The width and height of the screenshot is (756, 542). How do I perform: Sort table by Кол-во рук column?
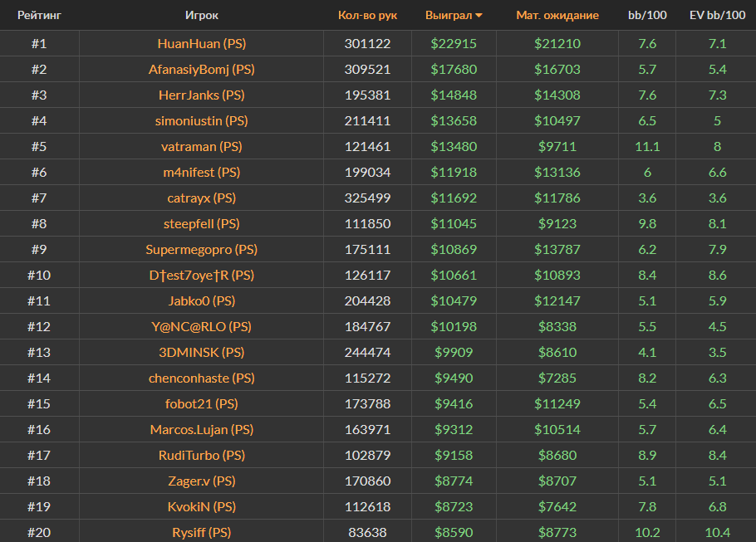tap(367, 15)
